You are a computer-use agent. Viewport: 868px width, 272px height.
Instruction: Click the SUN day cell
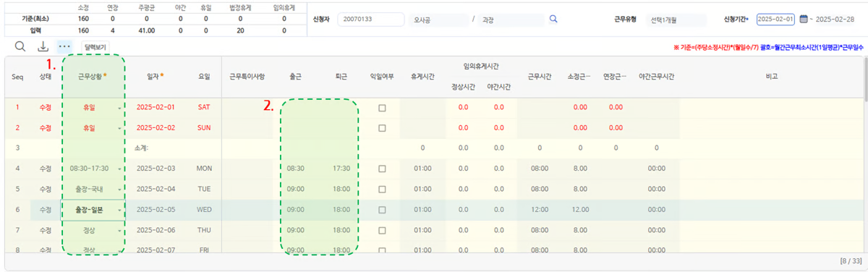(205, 127)
